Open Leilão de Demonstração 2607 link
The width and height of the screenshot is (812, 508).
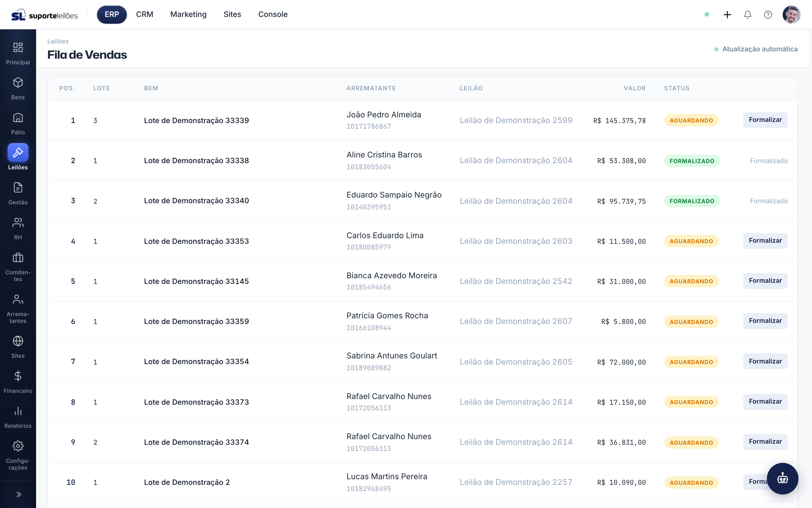tap(516, 321)
